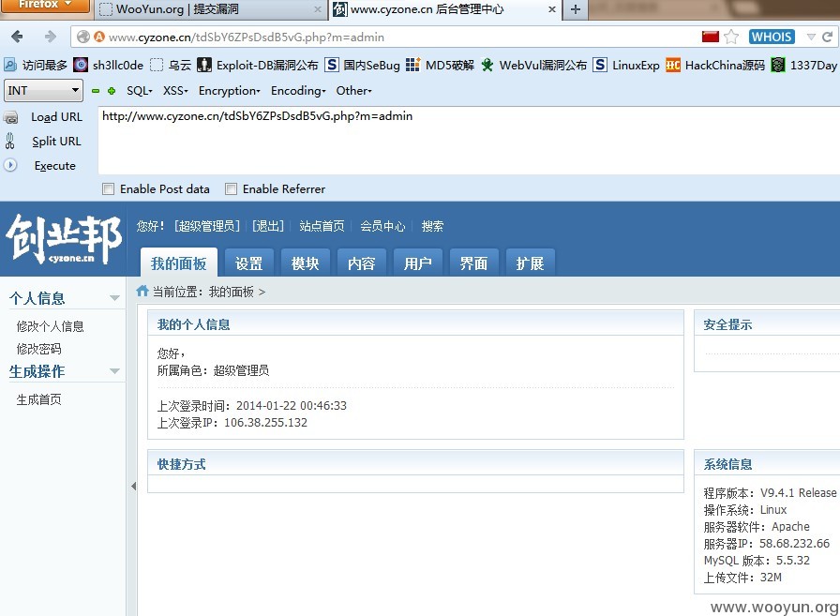Open LinuxExp bookmark

pyautogui.click(x=626, y=66)
